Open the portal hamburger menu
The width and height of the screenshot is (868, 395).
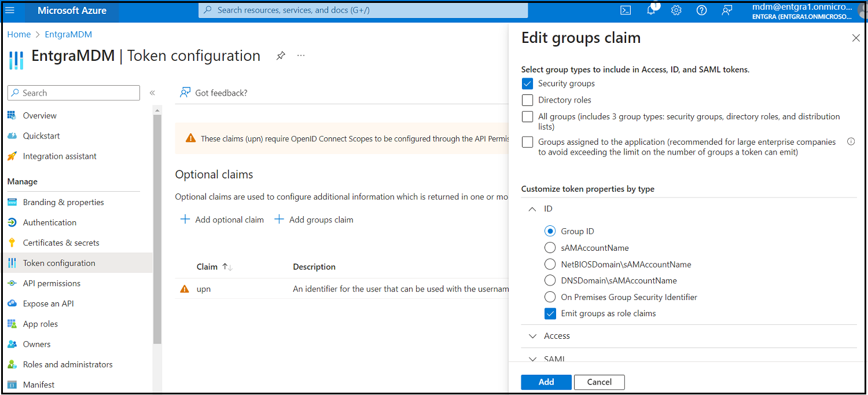point(10,10)
